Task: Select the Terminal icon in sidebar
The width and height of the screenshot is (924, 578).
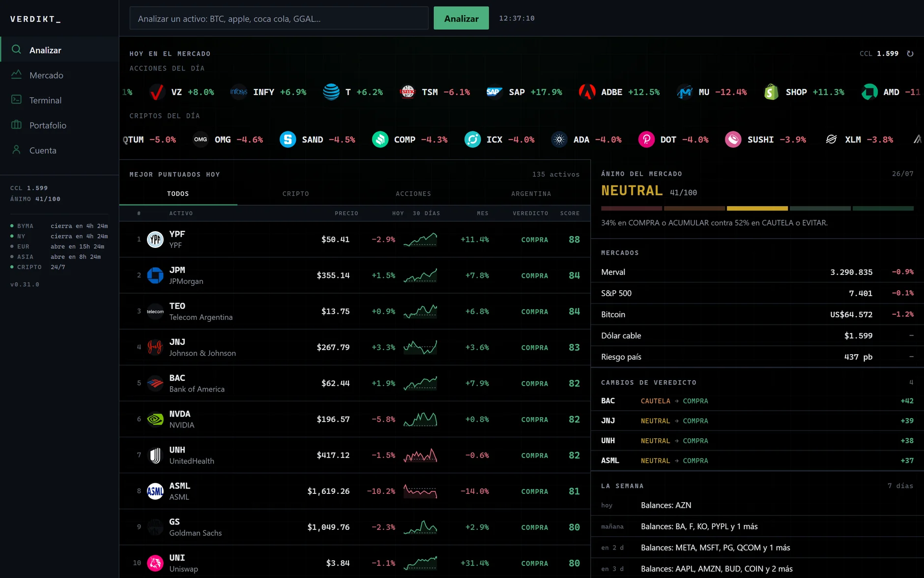Action: click(x=16, y=100)
